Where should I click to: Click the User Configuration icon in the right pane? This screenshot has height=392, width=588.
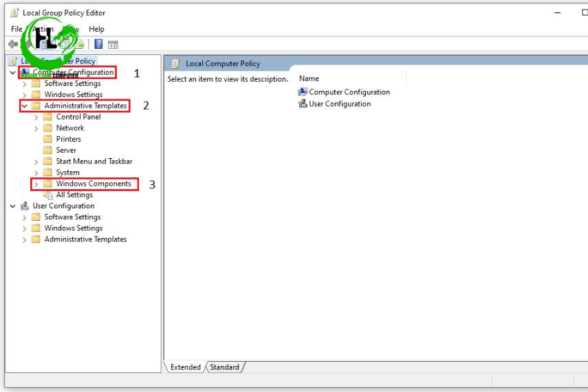(x=303, y=104)
